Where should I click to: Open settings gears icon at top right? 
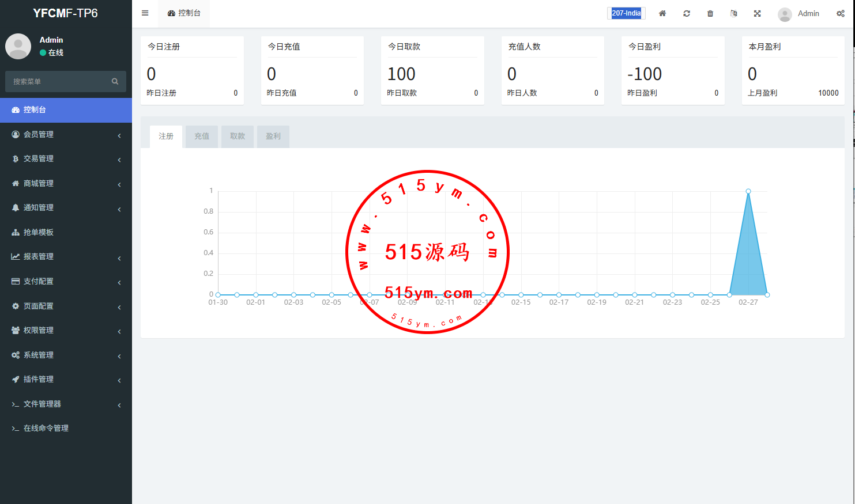(x=841, y=13)
